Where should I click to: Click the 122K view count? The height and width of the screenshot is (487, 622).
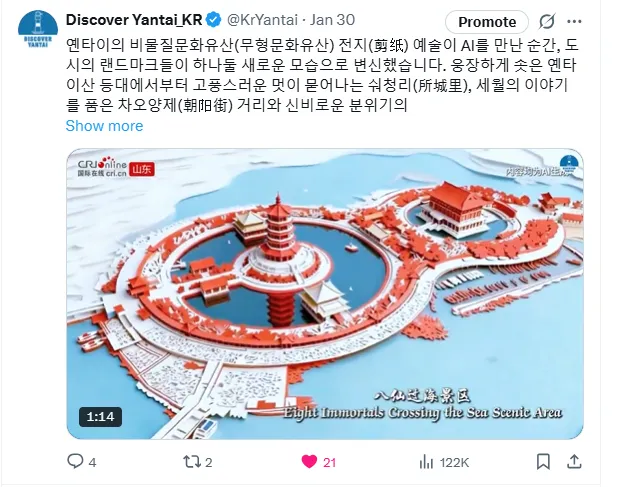pos(454,462)
